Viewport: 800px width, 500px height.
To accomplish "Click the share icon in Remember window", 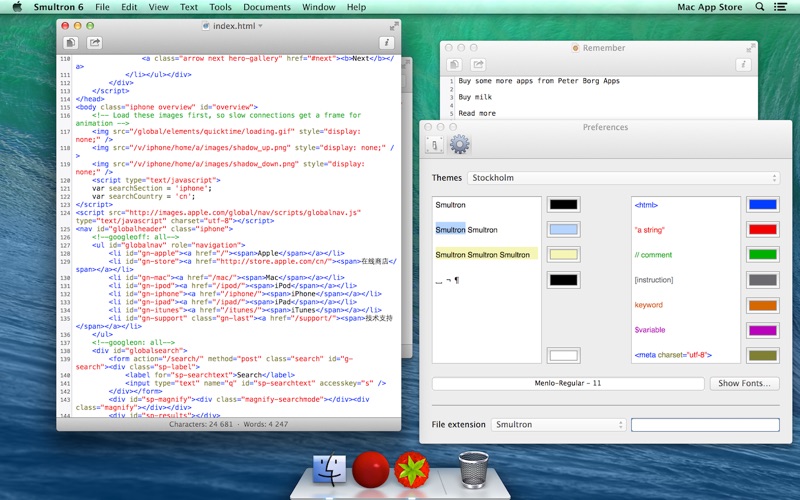I will 478,65.
